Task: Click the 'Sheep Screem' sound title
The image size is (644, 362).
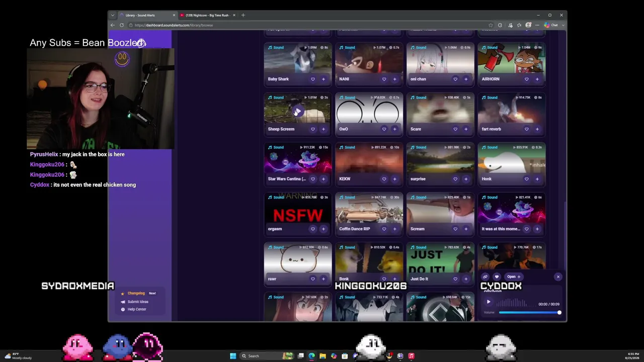Action: pyautogui.click(x=281, y=129)
